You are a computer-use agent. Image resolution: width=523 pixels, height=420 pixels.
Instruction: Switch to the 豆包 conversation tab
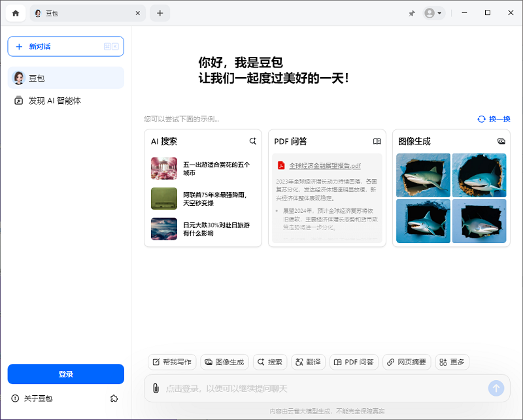pos(78,12)
